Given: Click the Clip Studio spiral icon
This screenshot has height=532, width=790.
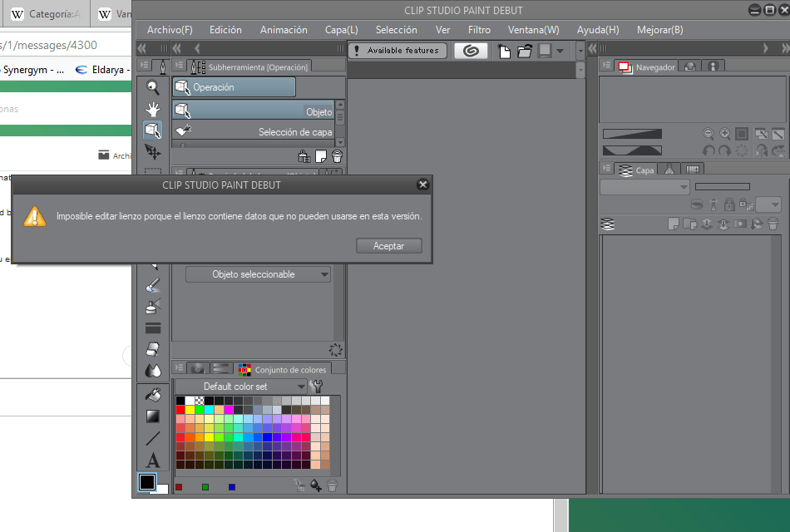Looking at the screenshot, I should click(472, 51).
